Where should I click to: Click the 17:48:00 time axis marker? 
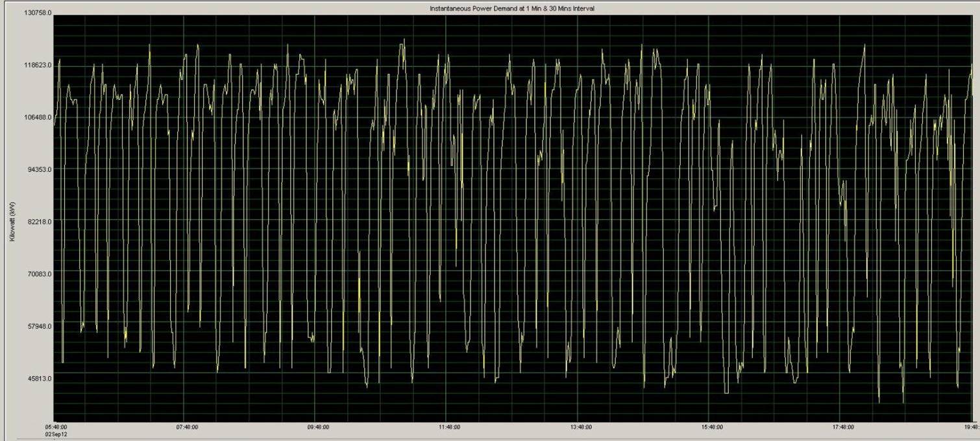pyautogui.click(x=843, y=427)
